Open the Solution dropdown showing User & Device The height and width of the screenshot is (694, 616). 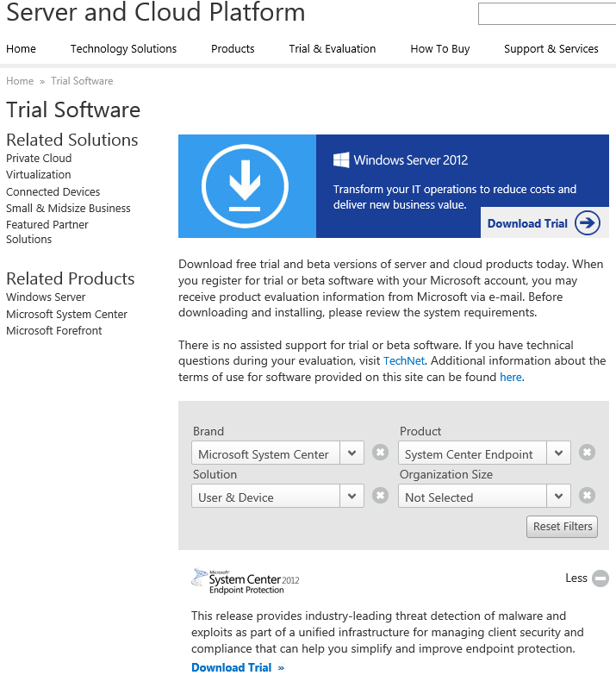277,496
